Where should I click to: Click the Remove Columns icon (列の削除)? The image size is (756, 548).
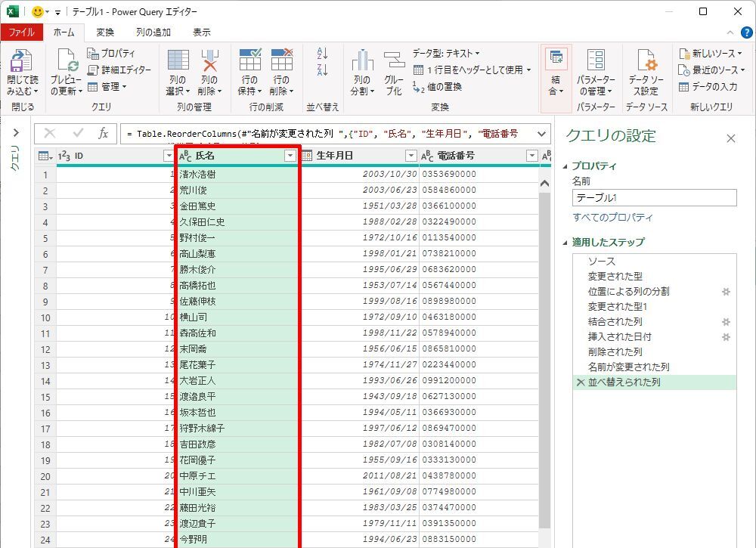coord(209,62)
